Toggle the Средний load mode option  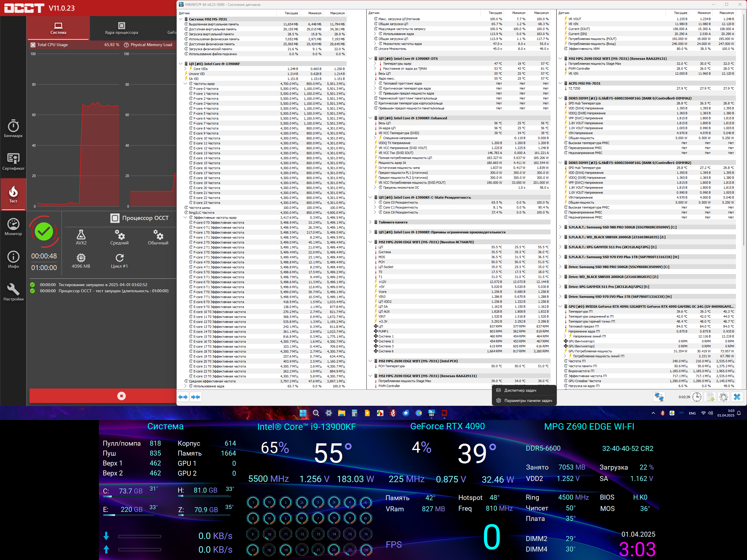click(x=119, y=237)
